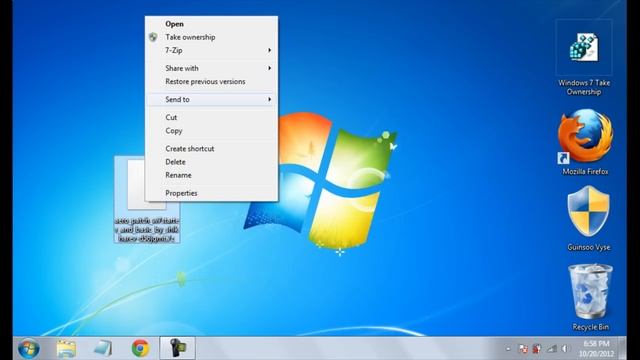The width and height of the screenshot is (640, 360).
Task: Open the 7-Zip submenu
Action: (211, 50)
